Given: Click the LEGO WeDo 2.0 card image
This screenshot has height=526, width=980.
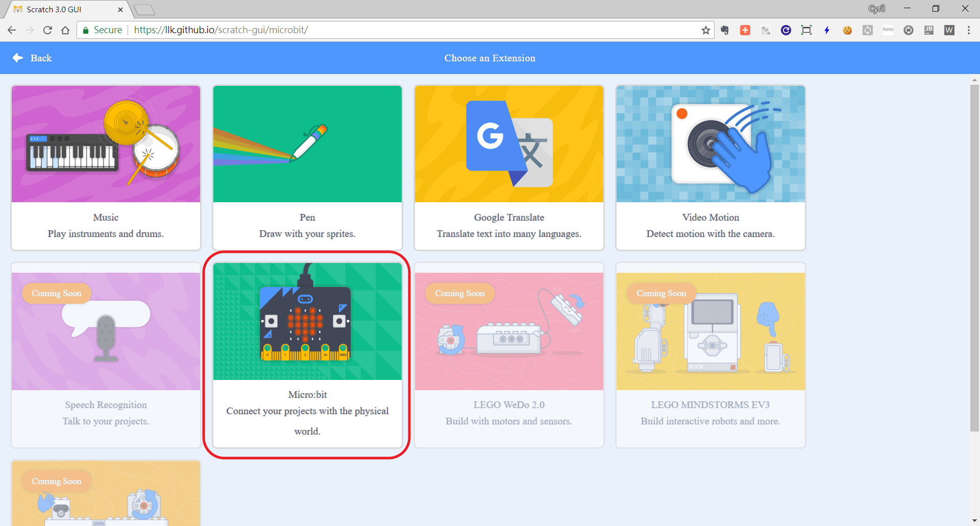Looking at the screenshot, I should coord(509,331).
